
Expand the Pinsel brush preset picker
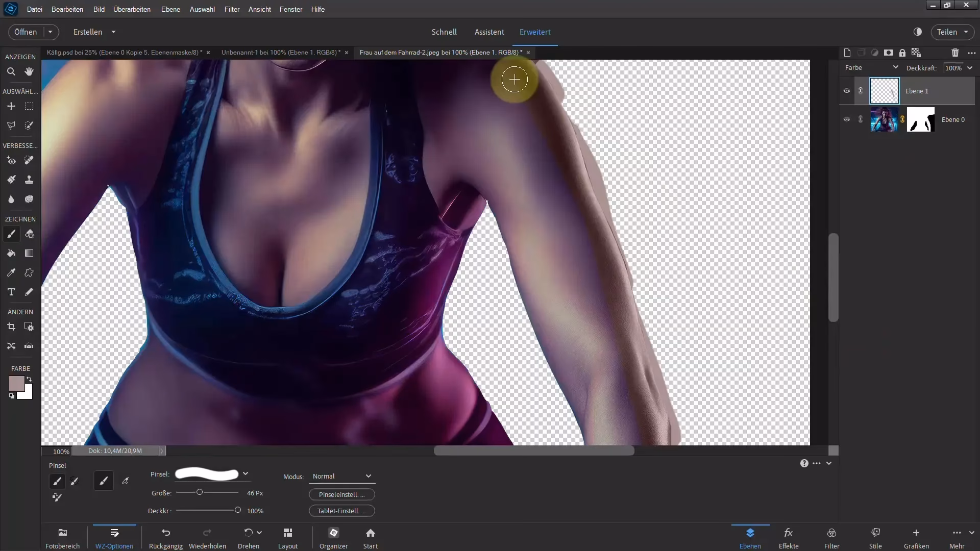click(246, 474)
